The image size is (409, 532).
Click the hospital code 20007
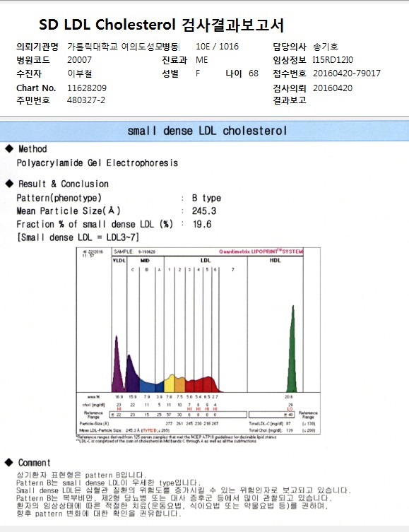pyautogui.click(x=79, y=60)
